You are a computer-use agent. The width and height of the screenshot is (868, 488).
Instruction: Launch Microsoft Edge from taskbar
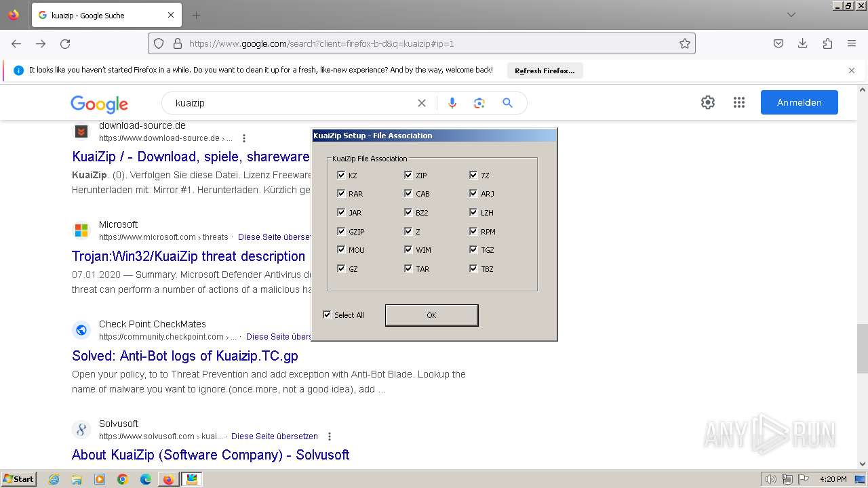tap(146, 479)
